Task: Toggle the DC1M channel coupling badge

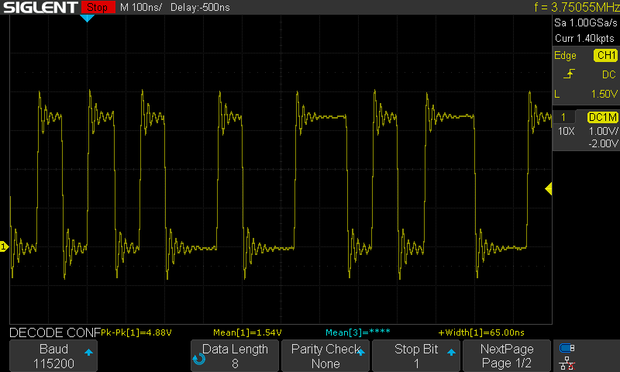Action: [603, 117]
